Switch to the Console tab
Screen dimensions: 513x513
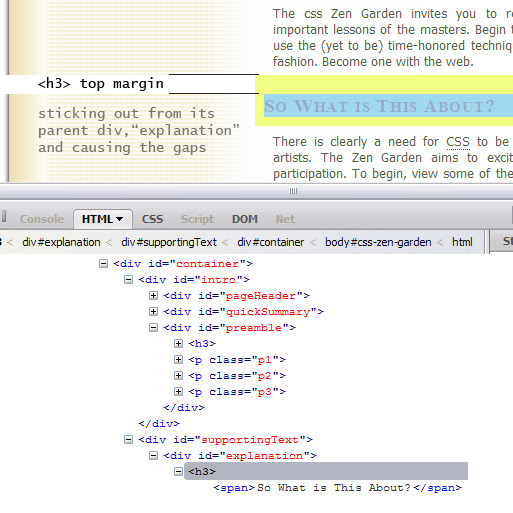click(42, 219)
